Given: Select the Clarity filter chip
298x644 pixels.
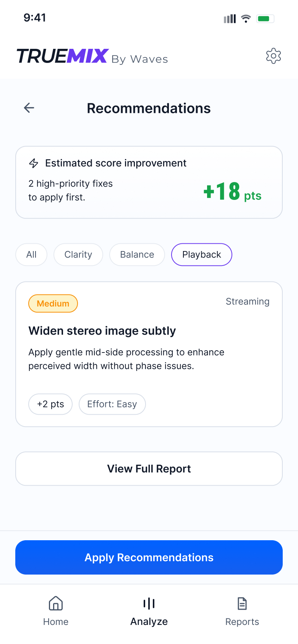Looking at the screenshot, I should tap(78, 254).
